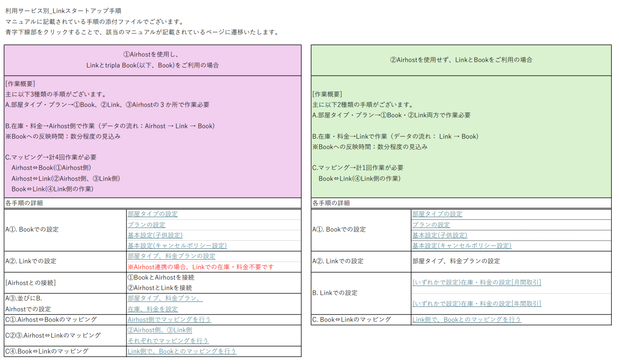Open Airhost側でマッピングを行う link
The image size is (619, 364).
[169, 320]
